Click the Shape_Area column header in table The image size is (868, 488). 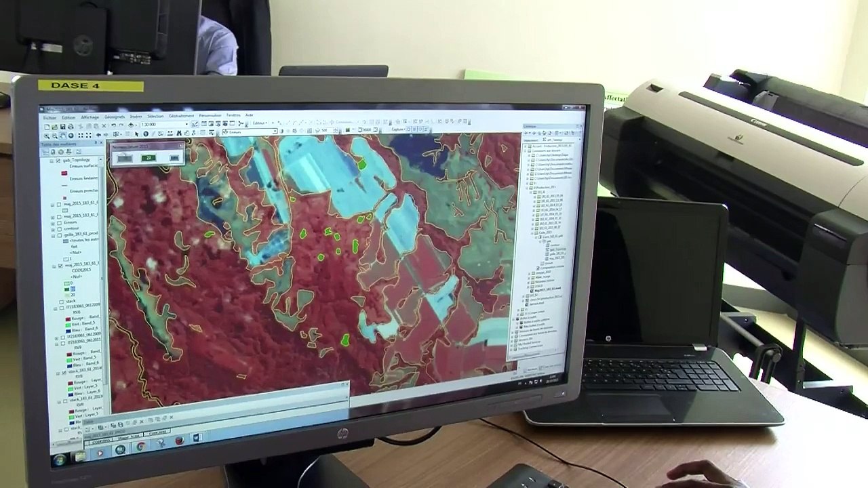coord(128,437)
